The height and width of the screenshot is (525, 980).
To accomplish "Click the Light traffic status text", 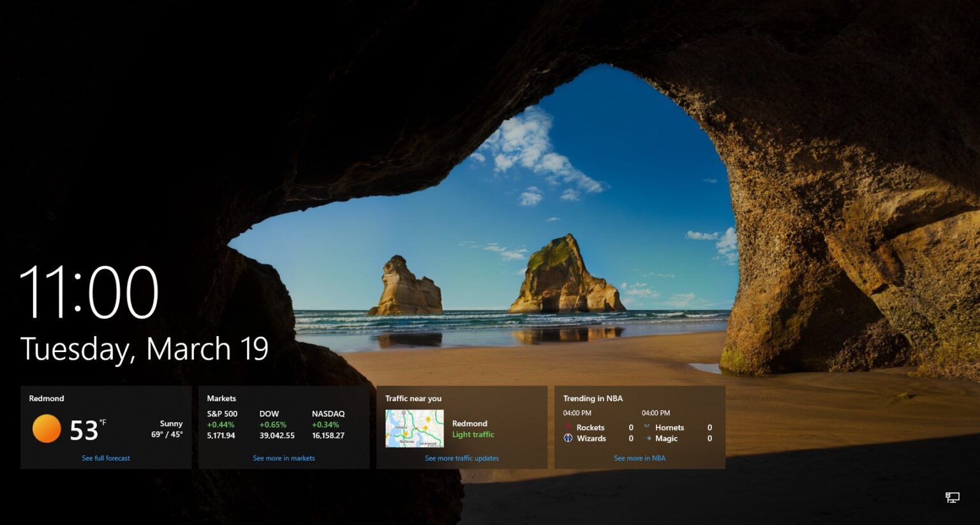I will 473,434.
